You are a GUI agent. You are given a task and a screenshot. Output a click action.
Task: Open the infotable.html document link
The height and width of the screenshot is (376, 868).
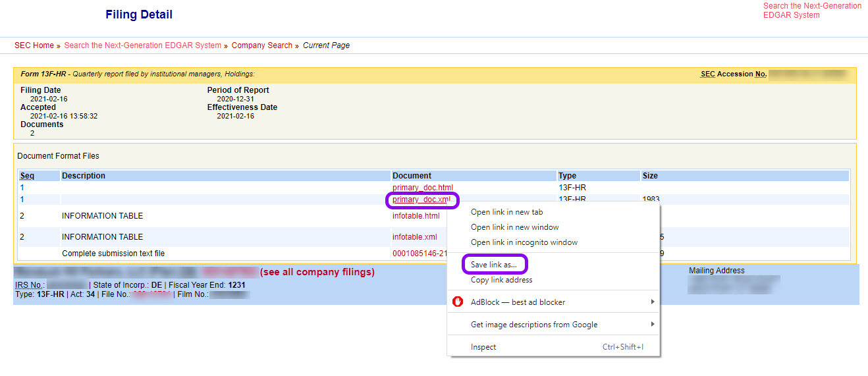(x=416, y=216)
